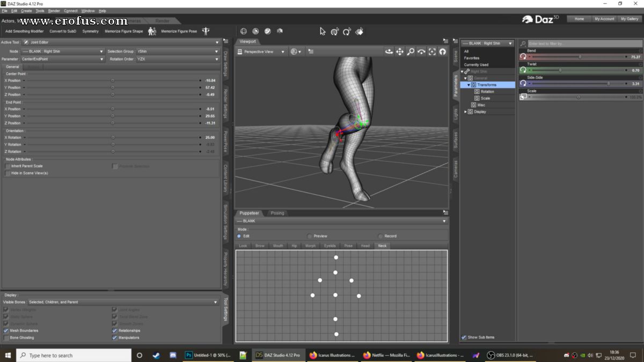The height and width of the screenshot is (362, 644).
Task: Click the pan camera cross-arrows icon
Action: point(400,51)
